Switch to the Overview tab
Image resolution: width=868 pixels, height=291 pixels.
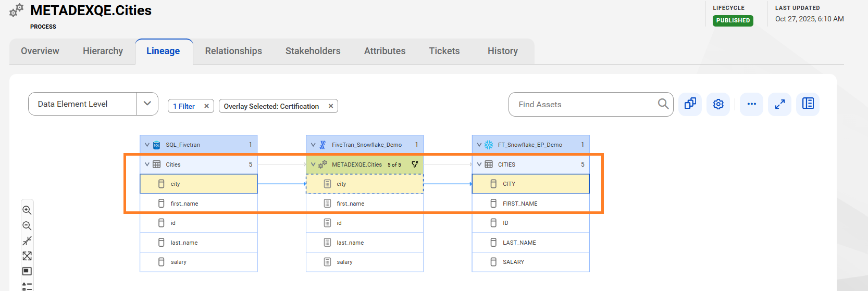40,51
